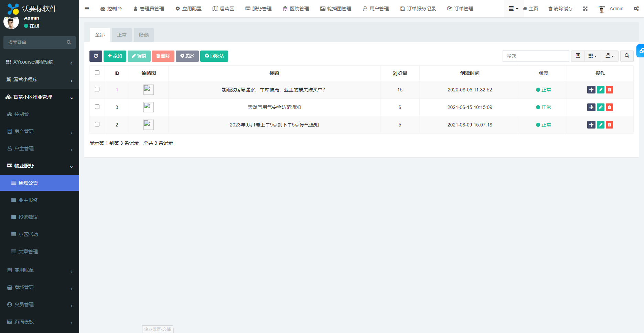Click the 添加 button
644x333 pixels.
(x=115, y=56)
